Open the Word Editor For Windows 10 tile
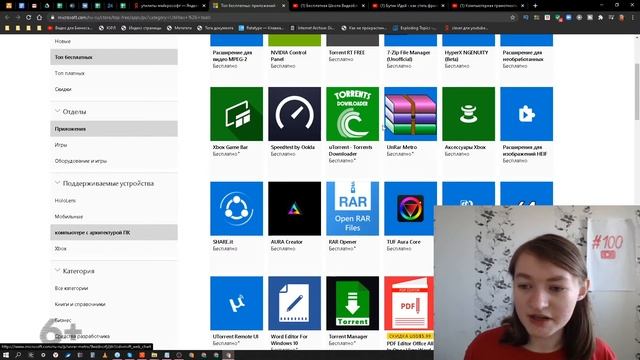The image size is (640, 360). 294,303
